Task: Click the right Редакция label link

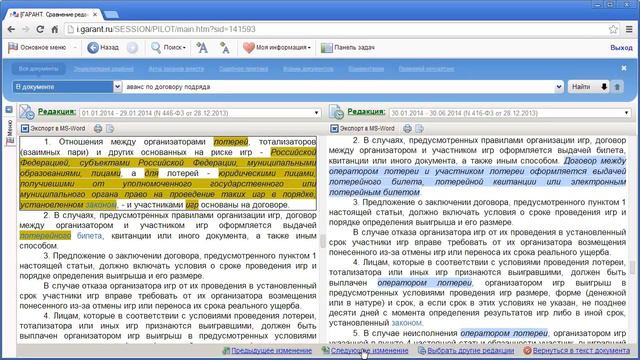Action: (366, 111)
